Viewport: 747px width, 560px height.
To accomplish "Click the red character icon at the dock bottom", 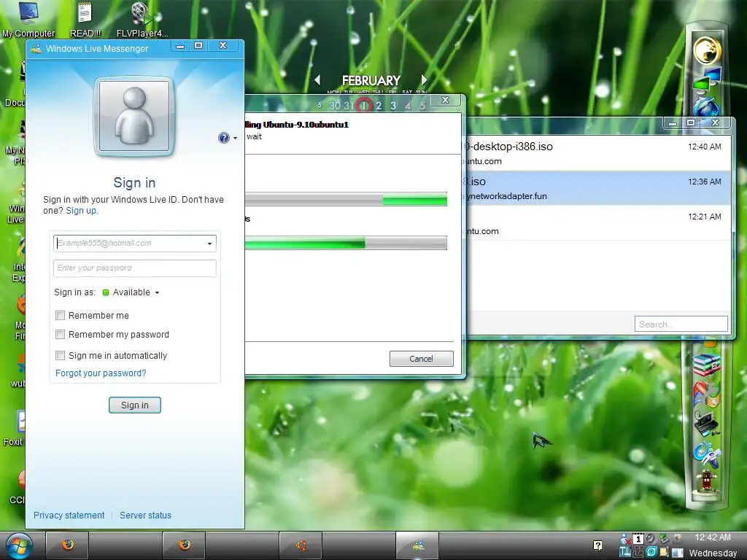I will [x=706, y=482].
